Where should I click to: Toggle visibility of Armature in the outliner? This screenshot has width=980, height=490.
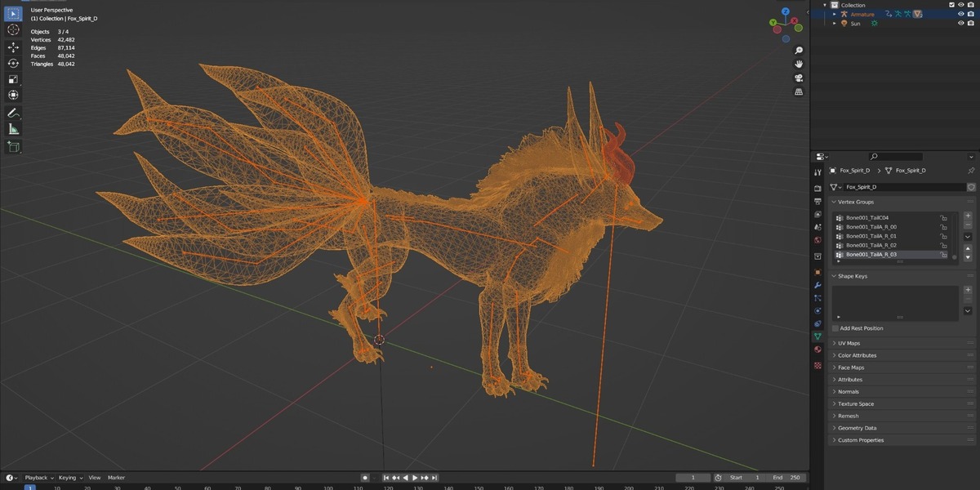pos(960,14)
